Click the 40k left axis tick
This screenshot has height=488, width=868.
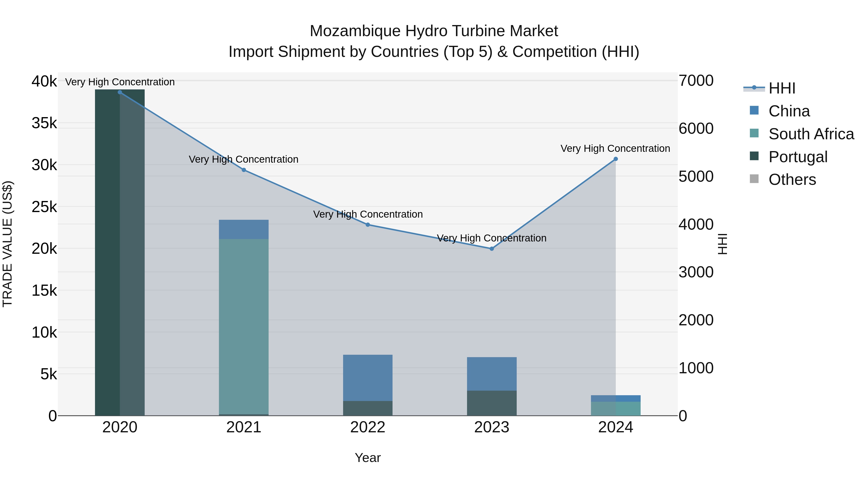click(44, 81)
